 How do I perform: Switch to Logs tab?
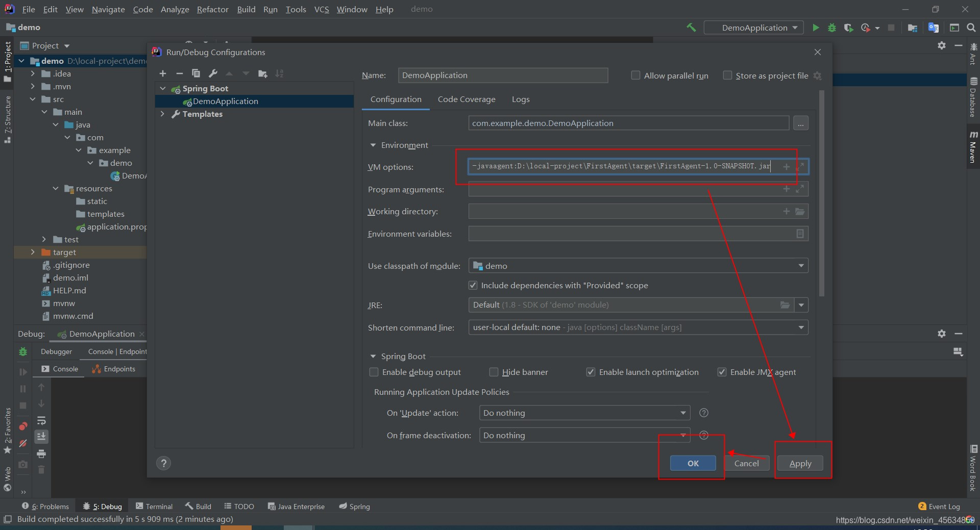click(521, 99)
